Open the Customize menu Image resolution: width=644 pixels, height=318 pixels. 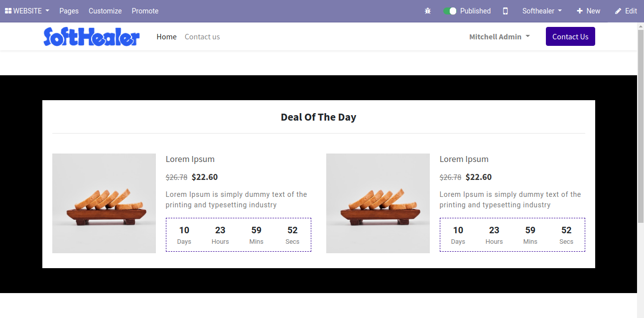105,11
